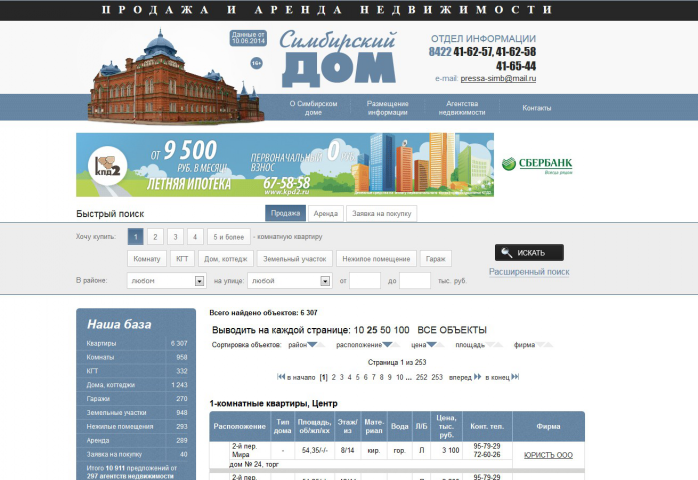Go to results page 2

tap(333, 377)
